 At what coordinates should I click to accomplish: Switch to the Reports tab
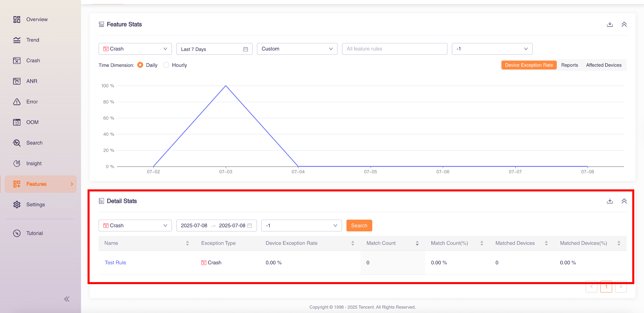tap(570, 65)
